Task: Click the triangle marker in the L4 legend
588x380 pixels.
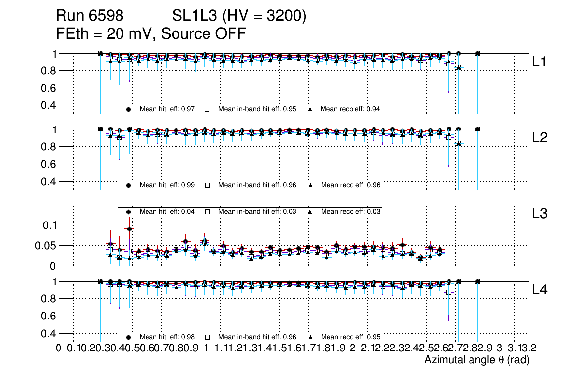Action: point(310,338)
